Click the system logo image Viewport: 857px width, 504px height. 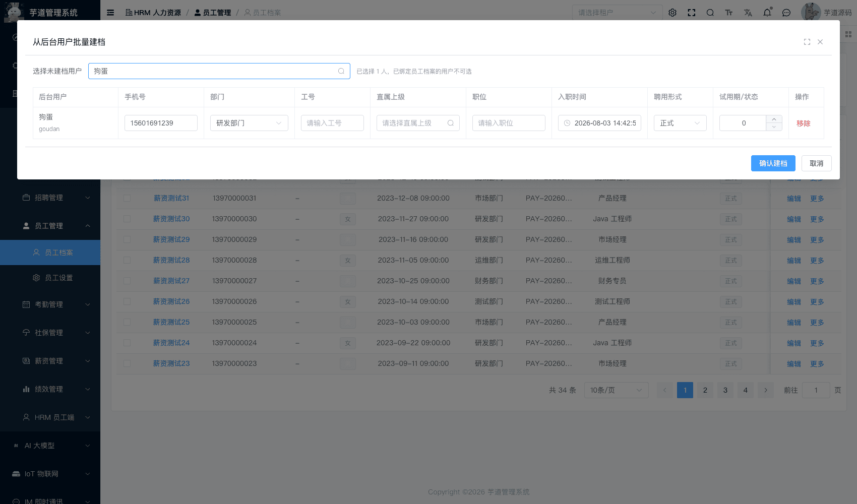[x=14, y=12]
